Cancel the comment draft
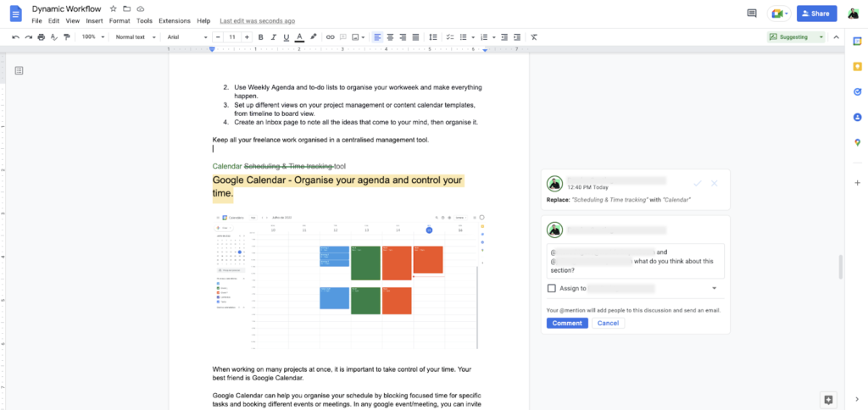The width and height of the screenshot is (868, 410). pos(608,323)
